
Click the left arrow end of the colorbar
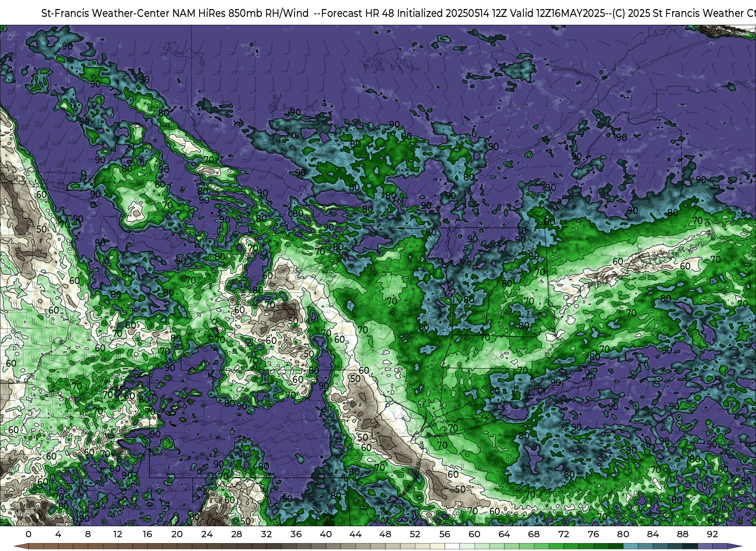[21, 547]
